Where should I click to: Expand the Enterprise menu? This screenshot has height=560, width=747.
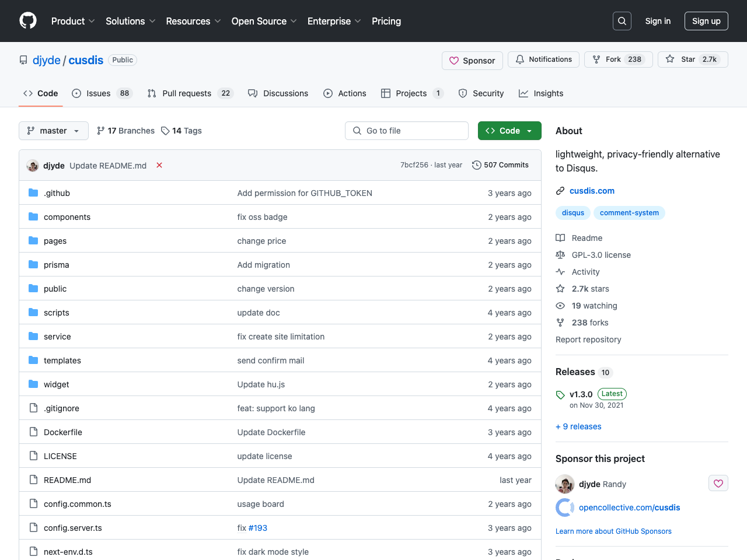(x=334, y=21)
